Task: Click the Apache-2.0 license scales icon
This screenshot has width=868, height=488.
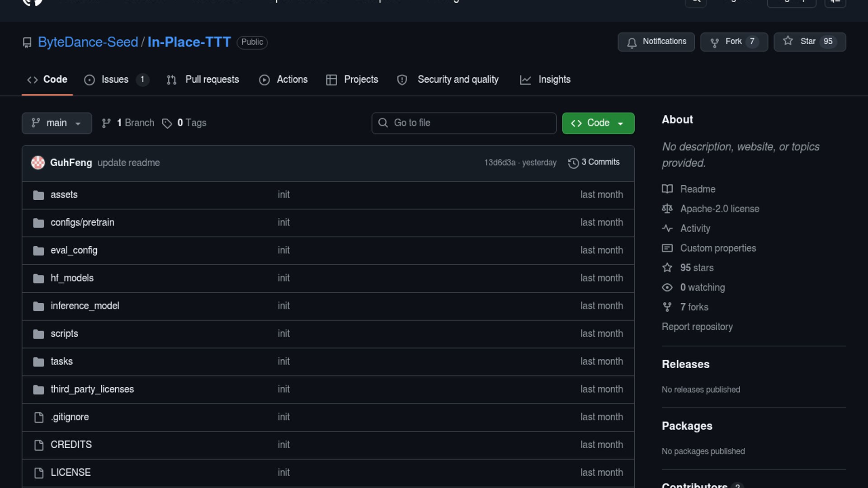Action: tap(667, 209)
